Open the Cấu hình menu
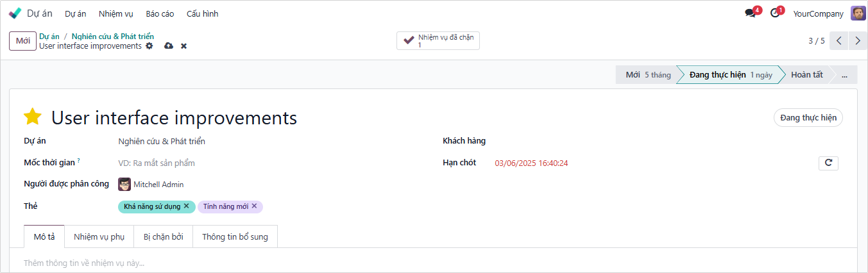Image resolution: width=868 pixels, height=273 pixels. click(x=202, y=13)
